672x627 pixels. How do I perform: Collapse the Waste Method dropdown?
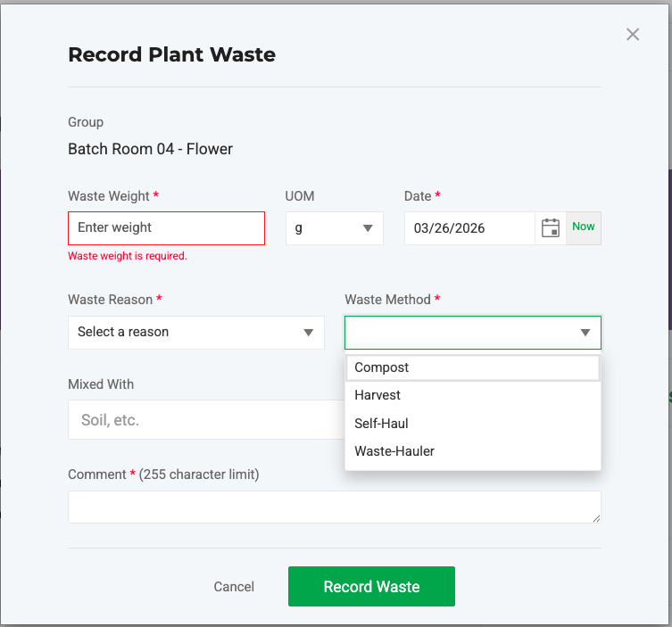point(473,333)
